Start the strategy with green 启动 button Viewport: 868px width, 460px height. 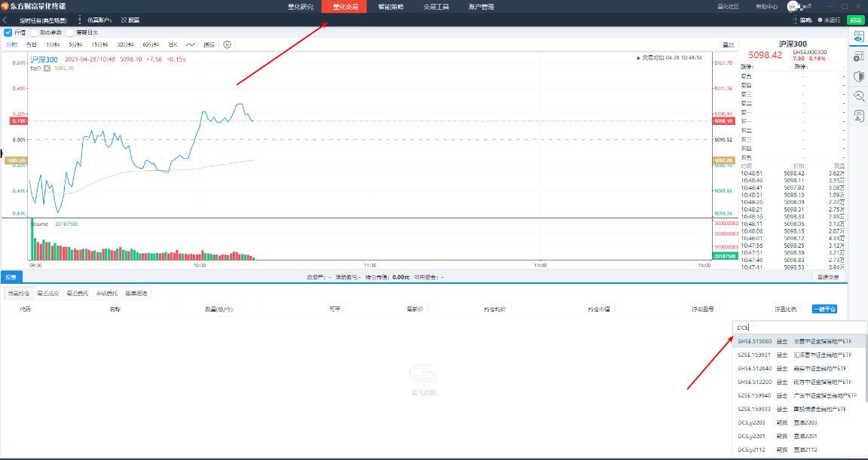(854, 20)
